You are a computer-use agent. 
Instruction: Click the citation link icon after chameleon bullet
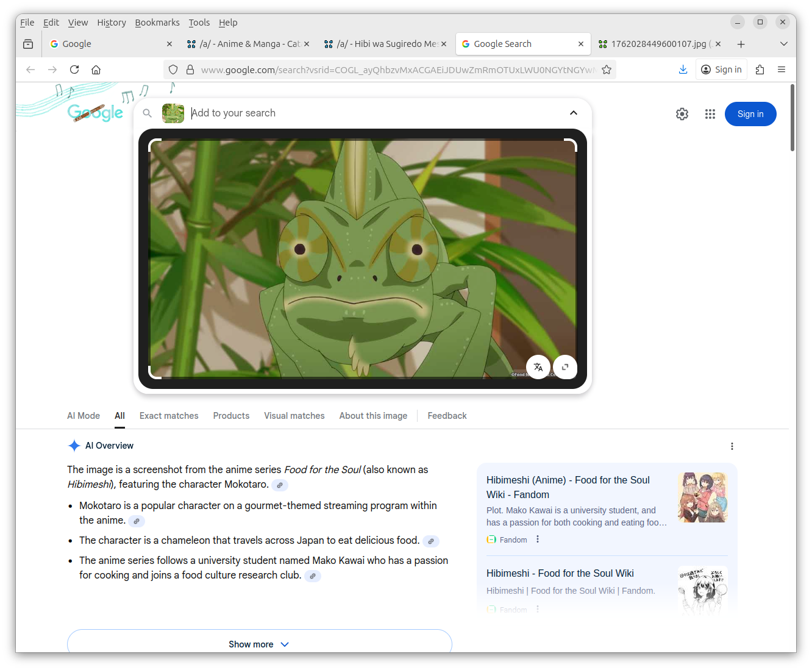pyautogui.click(x=431, y=541)
